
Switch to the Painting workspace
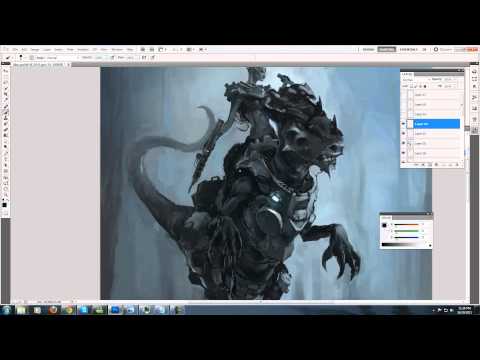point(408,49)
